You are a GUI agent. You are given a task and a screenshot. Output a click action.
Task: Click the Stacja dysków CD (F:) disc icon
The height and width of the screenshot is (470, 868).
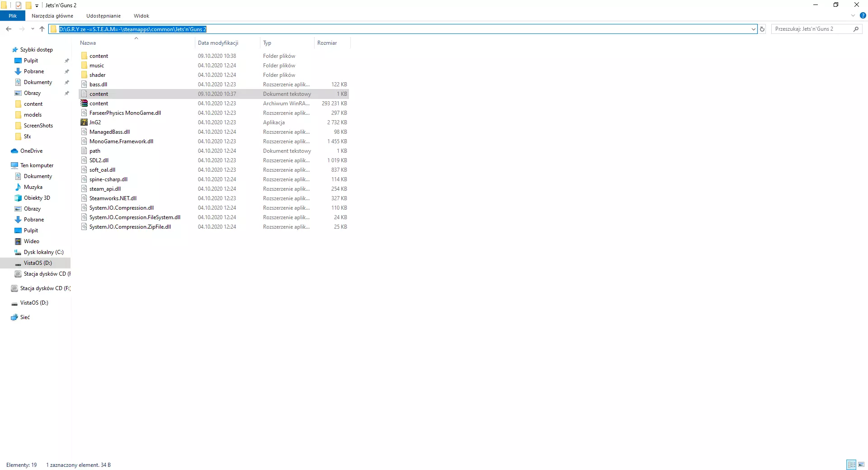[x=14, y=288]
